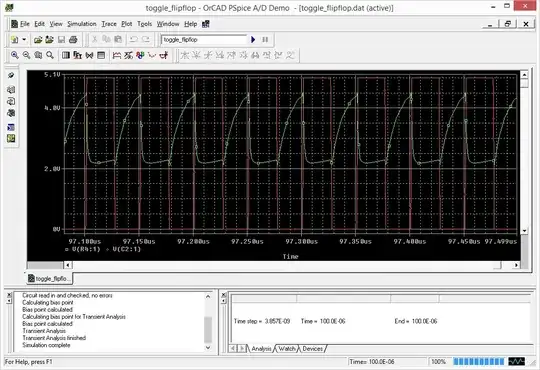Click the last icon in the cursor toolbar
The height and width of the screenshot is (370, 540).
point(290,55)
